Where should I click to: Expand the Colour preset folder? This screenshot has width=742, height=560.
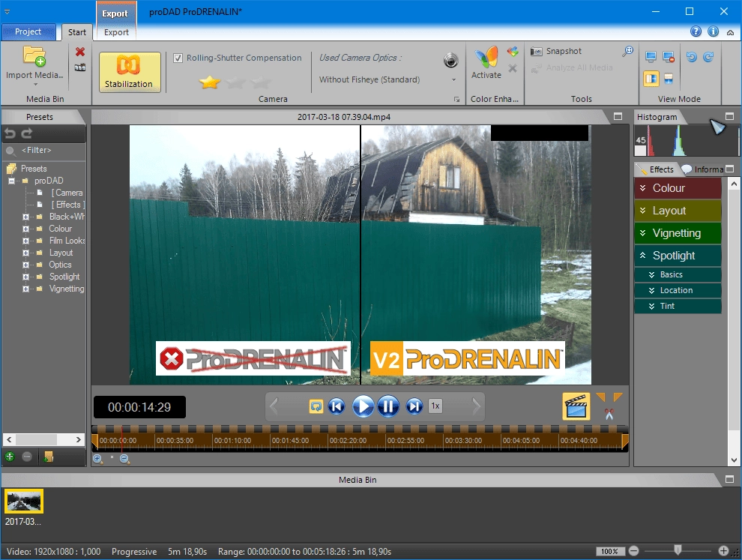(25, 229)
